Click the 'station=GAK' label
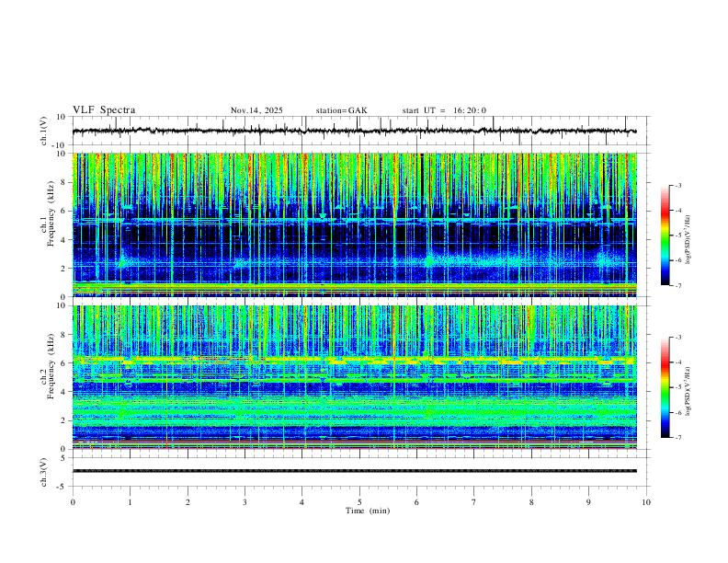 pyautogui.click(x=342, y=110)
